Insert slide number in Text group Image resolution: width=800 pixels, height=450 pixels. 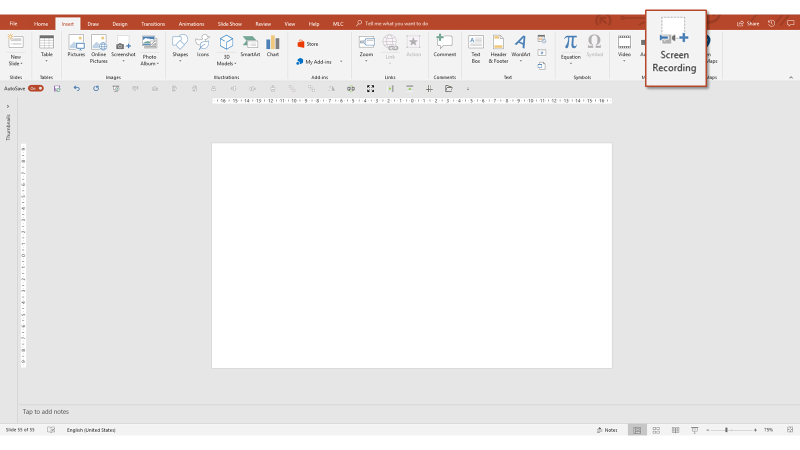(x=542, y=53)
